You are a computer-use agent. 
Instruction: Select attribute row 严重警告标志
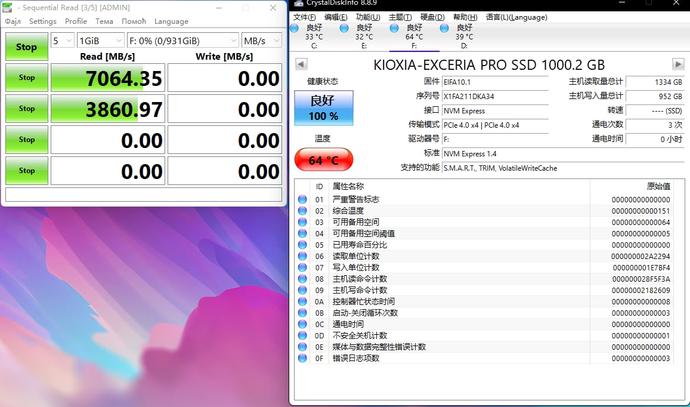click(x=484, y=199)
